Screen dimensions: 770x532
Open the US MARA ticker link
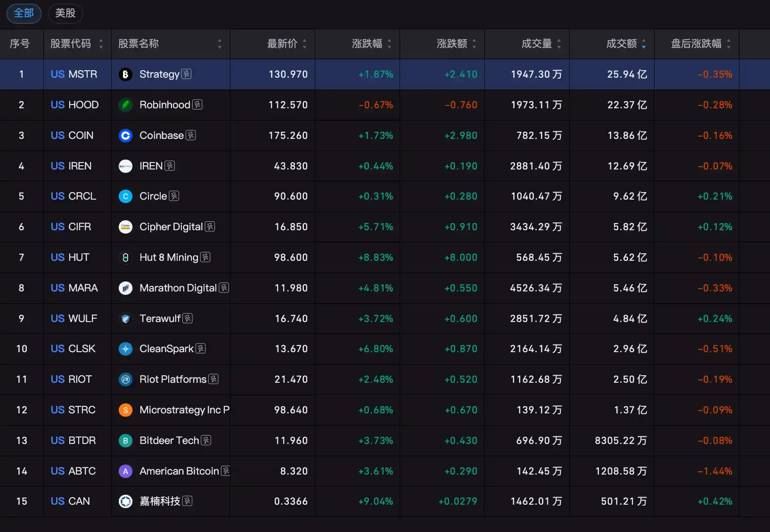point(74,288)
